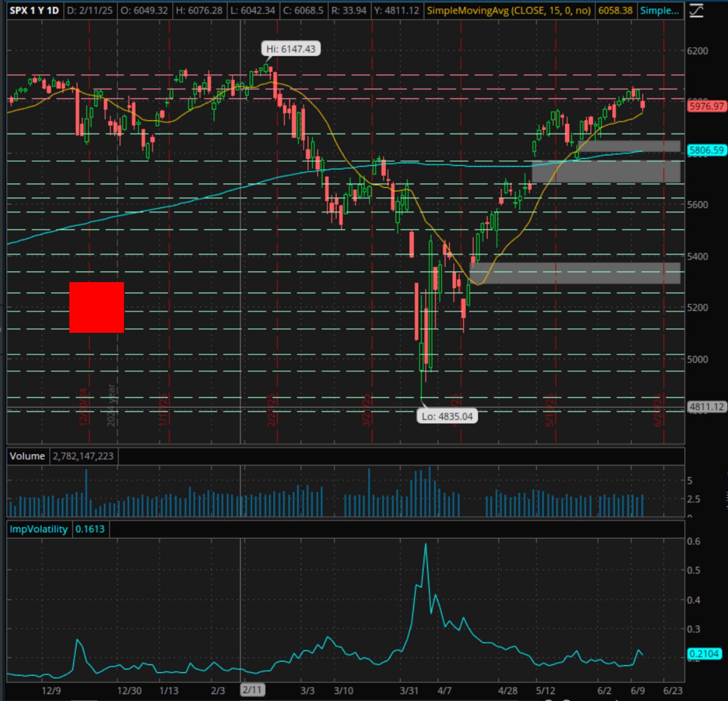The height and width of the screenshot is (701, 728).
Task: Click the ImpVolatility study header label
Action: click(x=38, y=529)
